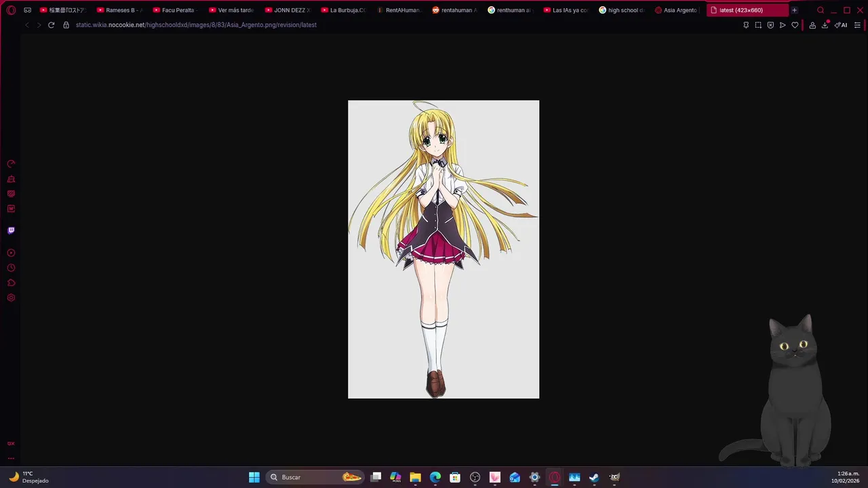Click the Asia Argento character image

tap(443, 249)
